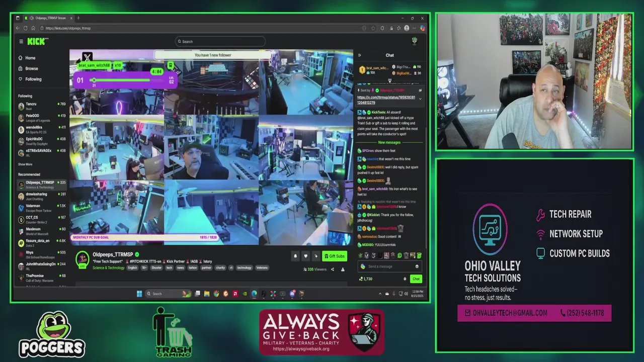Open emote picker in message box

click(x=417, y=266)
